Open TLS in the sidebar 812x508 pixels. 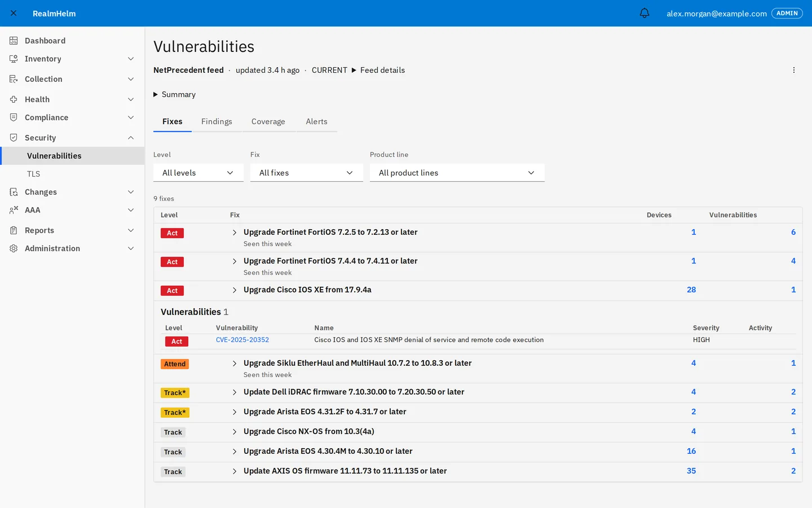tap(72, 174)
